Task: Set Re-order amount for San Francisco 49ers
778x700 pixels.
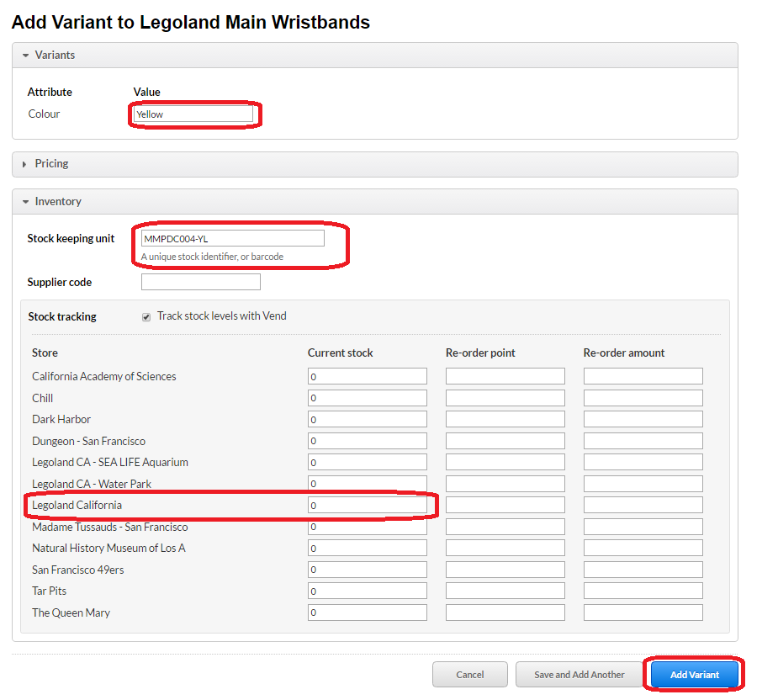Action: pyautogui.click(x=643, y=570)
